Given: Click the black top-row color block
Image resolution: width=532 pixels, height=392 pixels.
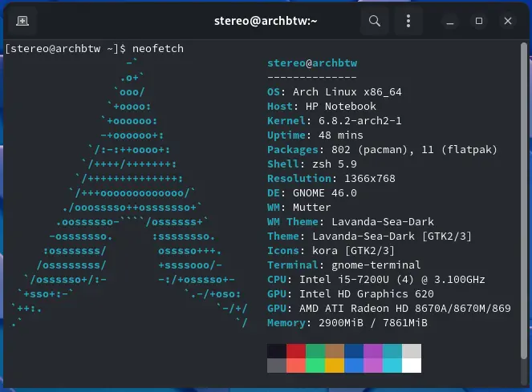Looking at the screenshot, I should pyautogui.click(x=277, y=351).
